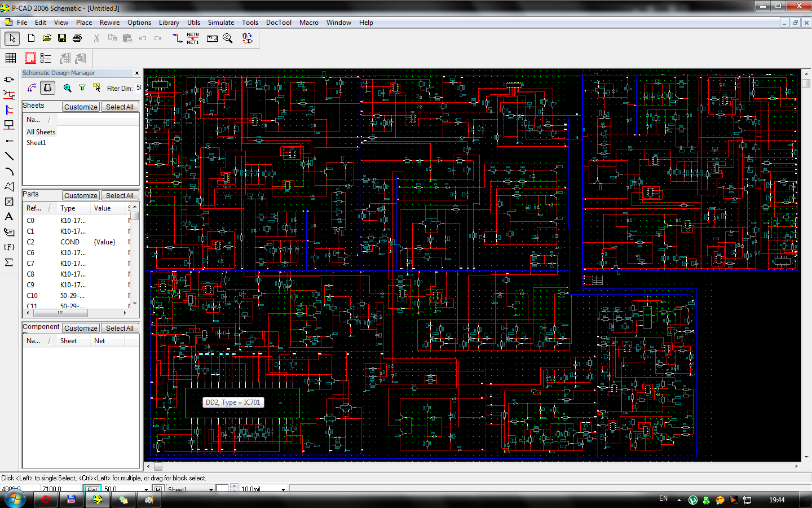Open the File menu
This screenshot has width=812, height=508.
(x=22, y=23)
